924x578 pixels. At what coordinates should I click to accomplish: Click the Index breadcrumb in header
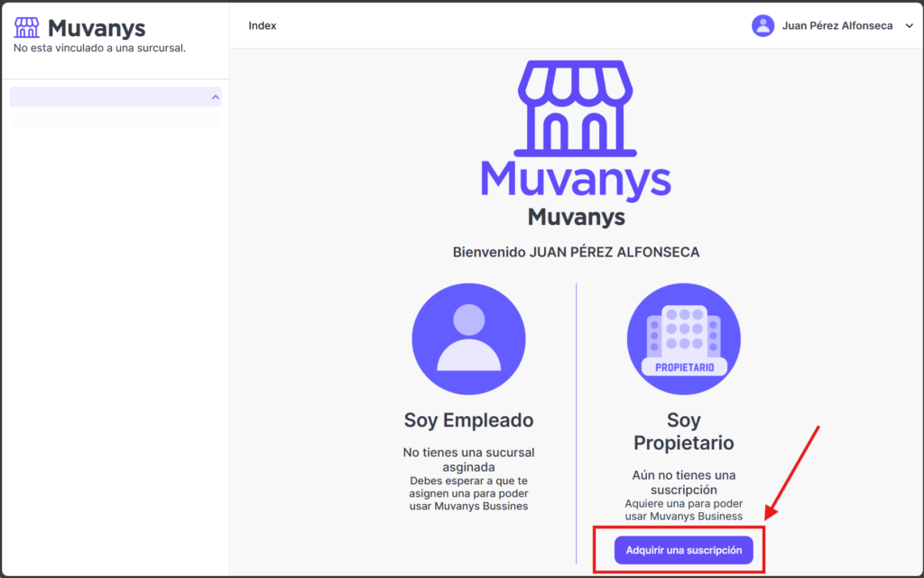click(263, 26)
